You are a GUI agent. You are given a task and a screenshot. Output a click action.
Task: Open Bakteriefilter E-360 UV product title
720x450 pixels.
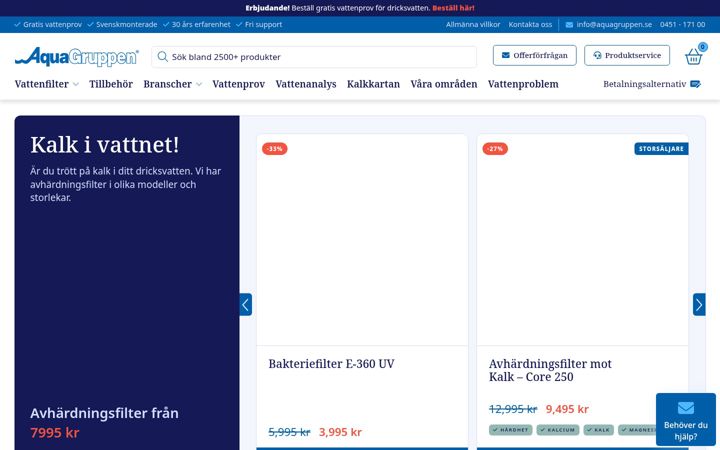pyautogui.click(x=331, y=364)
